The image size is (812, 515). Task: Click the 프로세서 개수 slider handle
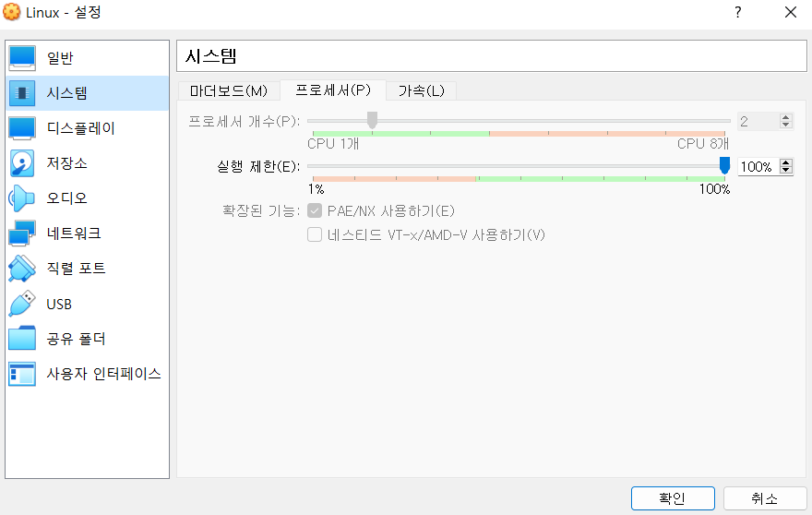(x=373, y=120)
